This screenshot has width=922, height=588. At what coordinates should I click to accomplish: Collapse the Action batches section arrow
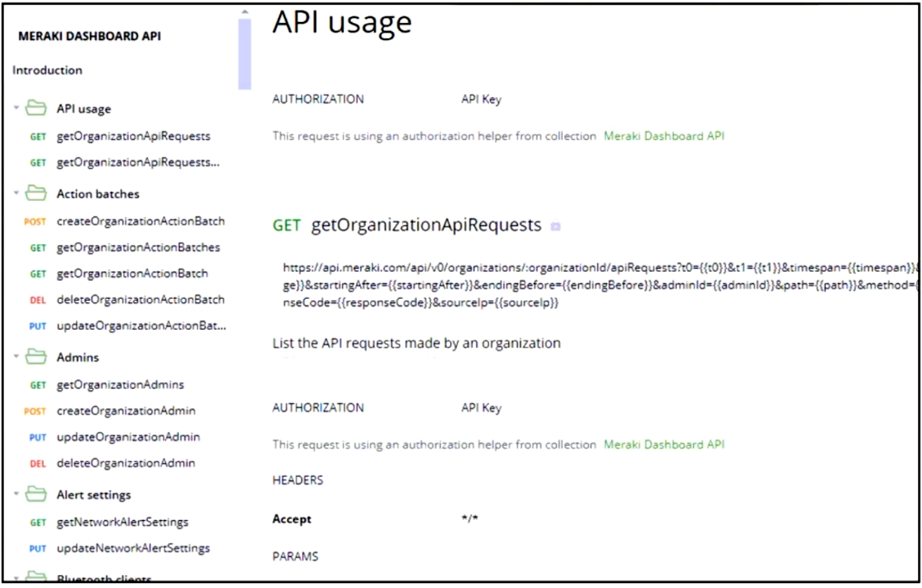pos(17,194)
